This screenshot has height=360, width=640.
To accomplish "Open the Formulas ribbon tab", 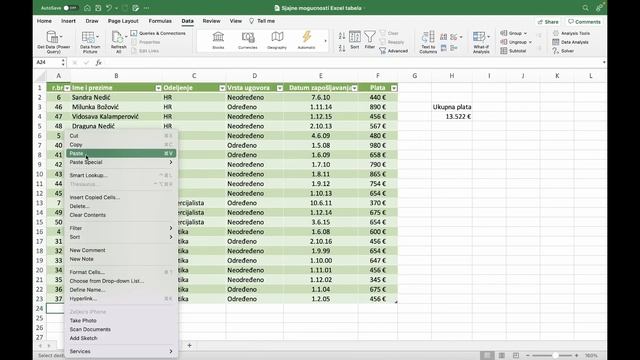I will [160, 21].
